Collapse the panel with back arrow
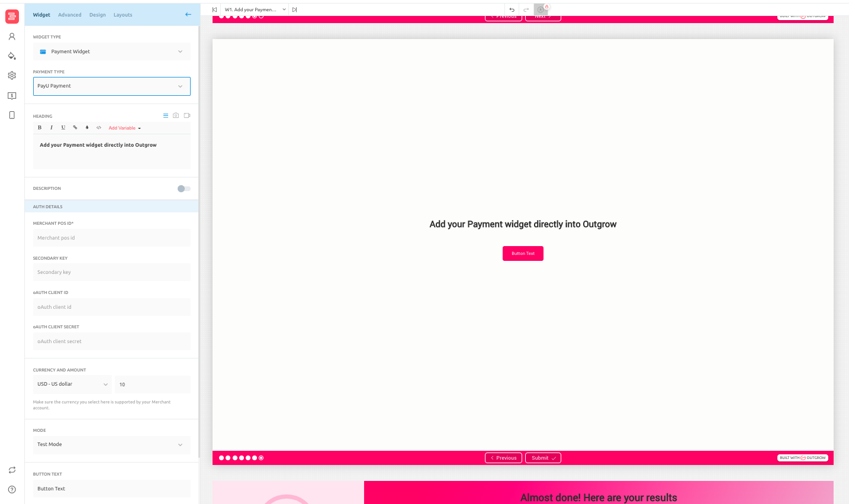The width and height of the screenshot is (849, 504). pos(188,15)
